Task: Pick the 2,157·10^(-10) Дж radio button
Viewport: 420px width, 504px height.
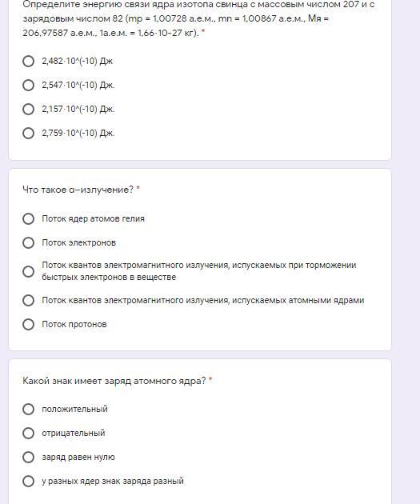Action: click(x=28, y=109)
